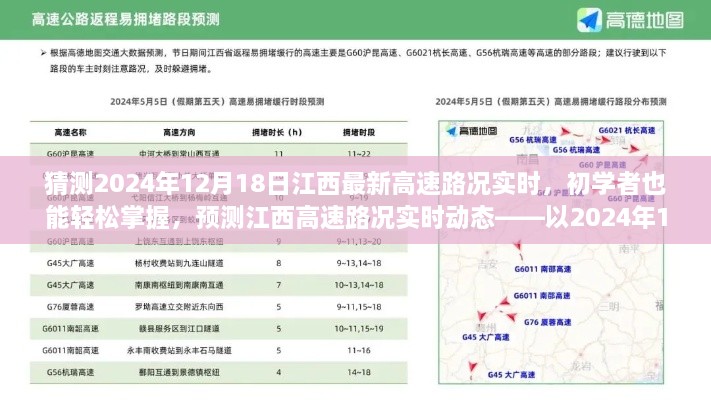Image resolution: width=711 pixels, height=400 pixels.
Task: Click the 10~11,15~19 time period cell
Action: [359, 328]
